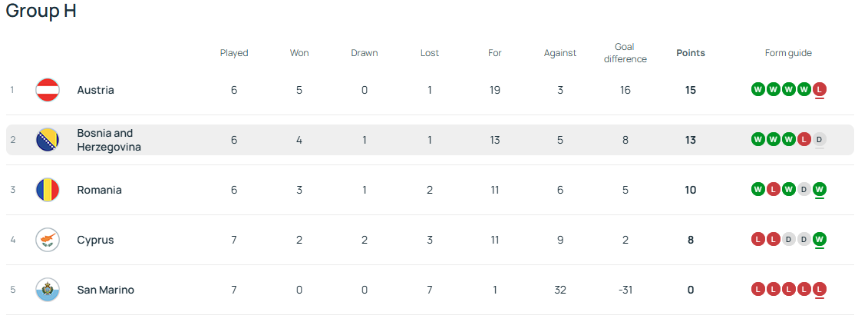
Task: Click Austria's latest loss form badge
Action: (820, 90)
